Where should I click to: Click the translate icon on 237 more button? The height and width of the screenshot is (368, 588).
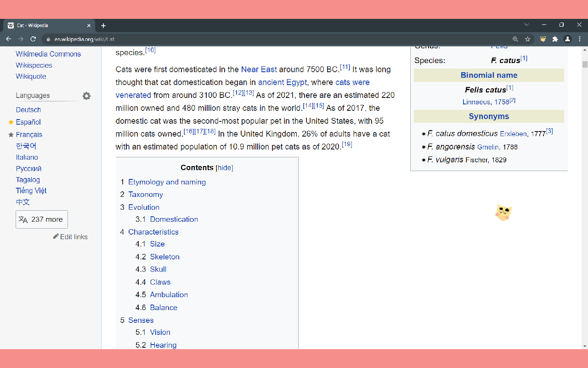tap(23, 219)
